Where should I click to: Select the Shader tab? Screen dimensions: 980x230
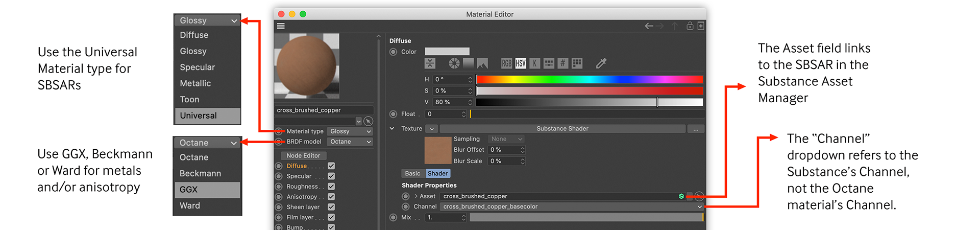coord(437,174)
